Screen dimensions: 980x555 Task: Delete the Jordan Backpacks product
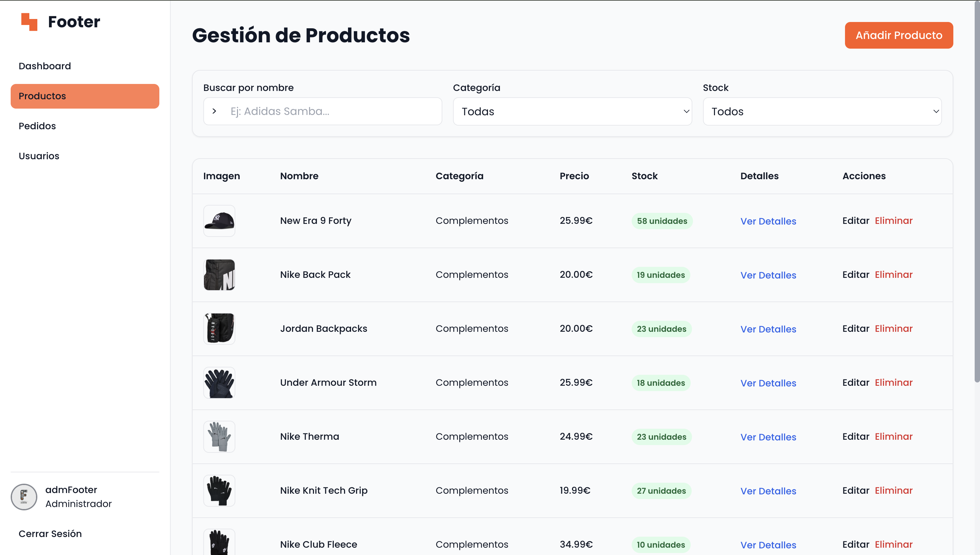893,328
